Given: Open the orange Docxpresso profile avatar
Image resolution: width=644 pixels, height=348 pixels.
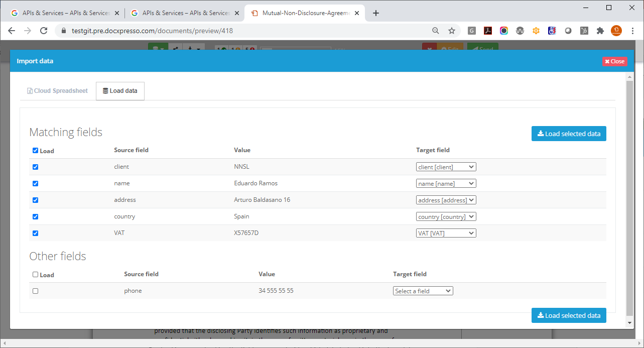Looking at the screenshot, I should pyautogui.click(x=616, y=31).
